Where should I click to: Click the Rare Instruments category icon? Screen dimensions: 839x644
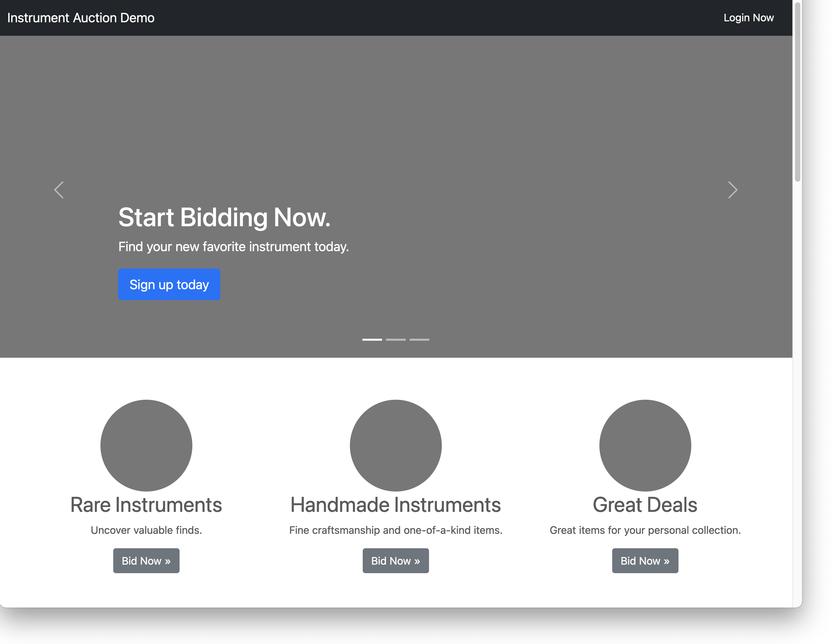click(x=146, y=446)
